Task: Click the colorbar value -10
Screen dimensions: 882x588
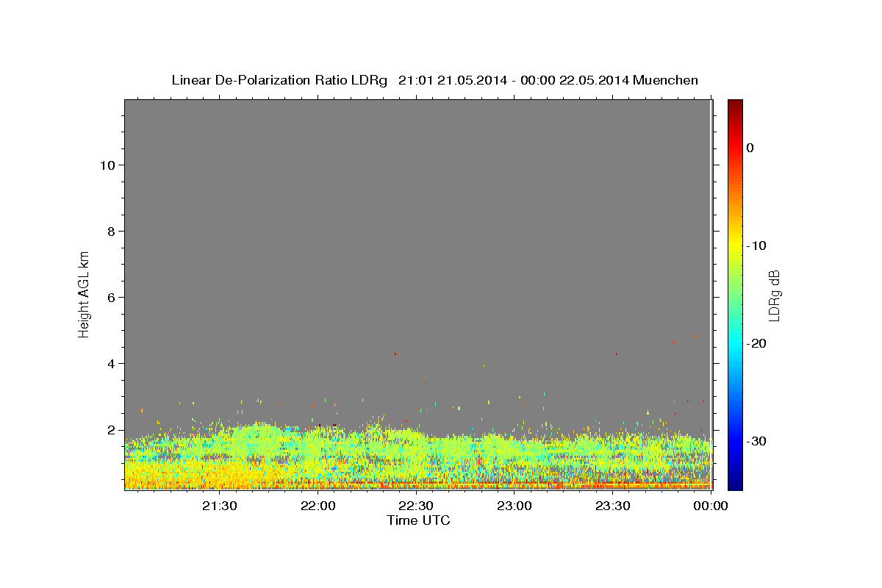Action: tap(757, 245)
